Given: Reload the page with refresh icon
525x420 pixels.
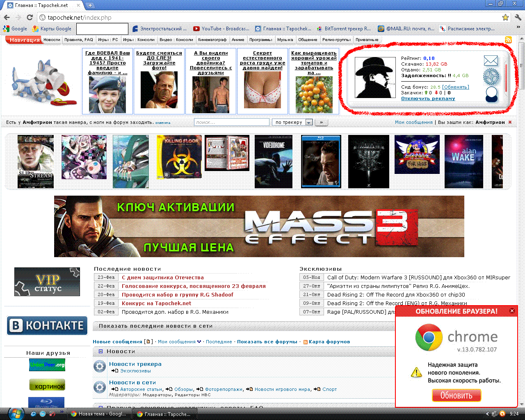Looking at the screenshot, I should pos(30,17).
